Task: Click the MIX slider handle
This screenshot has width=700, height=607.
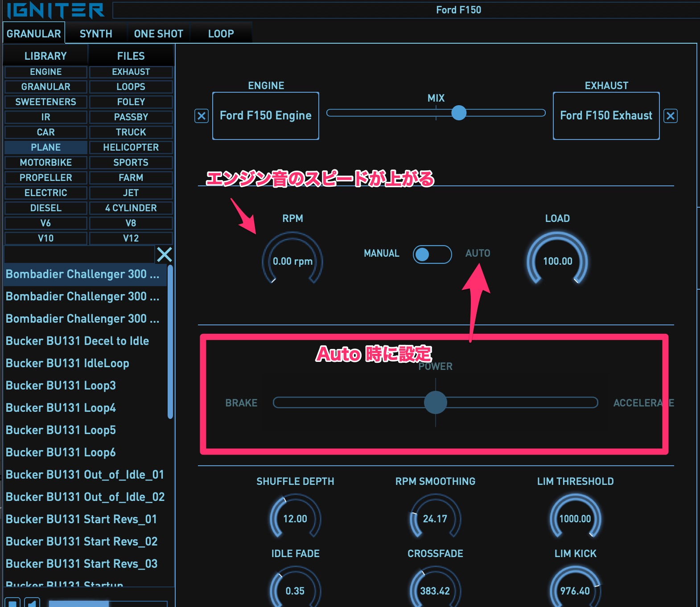Action: [x=458, y=113]
